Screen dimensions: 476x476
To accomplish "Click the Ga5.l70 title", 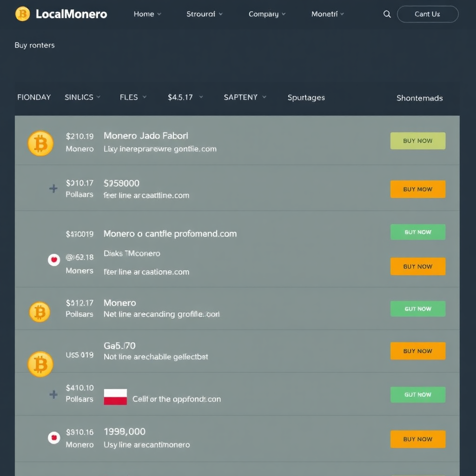I will [119, 346].
